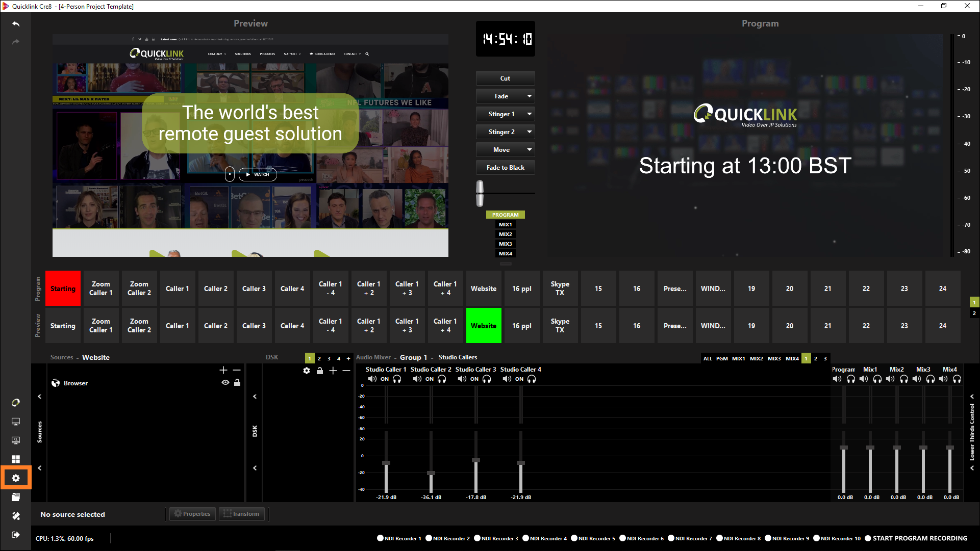The width and height of the screenshot is (980, 551).
Task: Select the MIX1 audio mixer tab
Action: [x=738, y=359]
